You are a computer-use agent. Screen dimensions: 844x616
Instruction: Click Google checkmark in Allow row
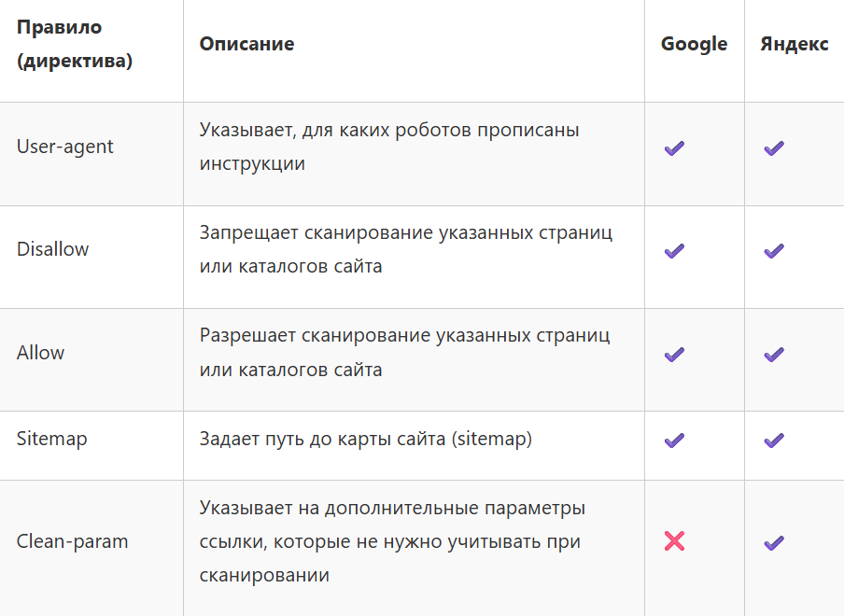(674, 355)
